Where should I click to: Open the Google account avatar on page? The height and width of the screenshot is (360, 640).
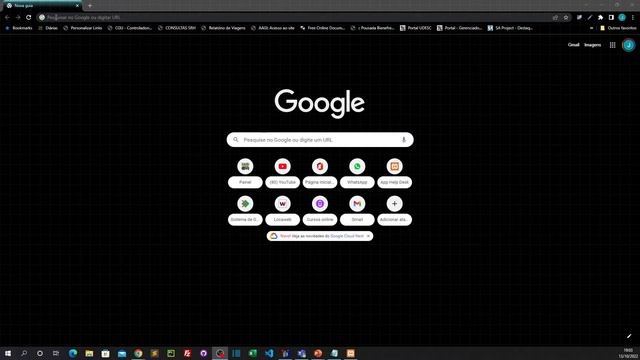(629, 45)
